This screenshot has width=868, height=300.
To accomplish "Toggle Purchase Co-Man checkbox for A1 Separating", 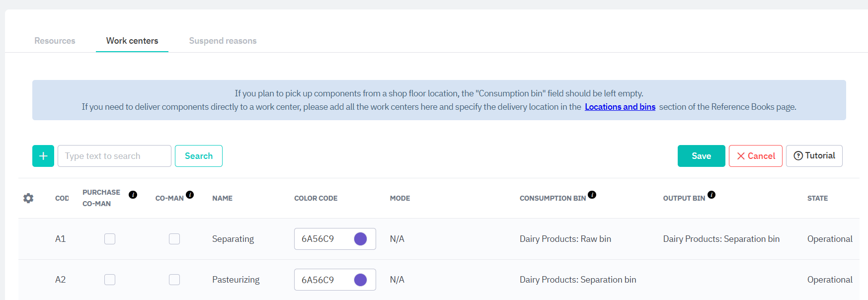I will [110, 239].
